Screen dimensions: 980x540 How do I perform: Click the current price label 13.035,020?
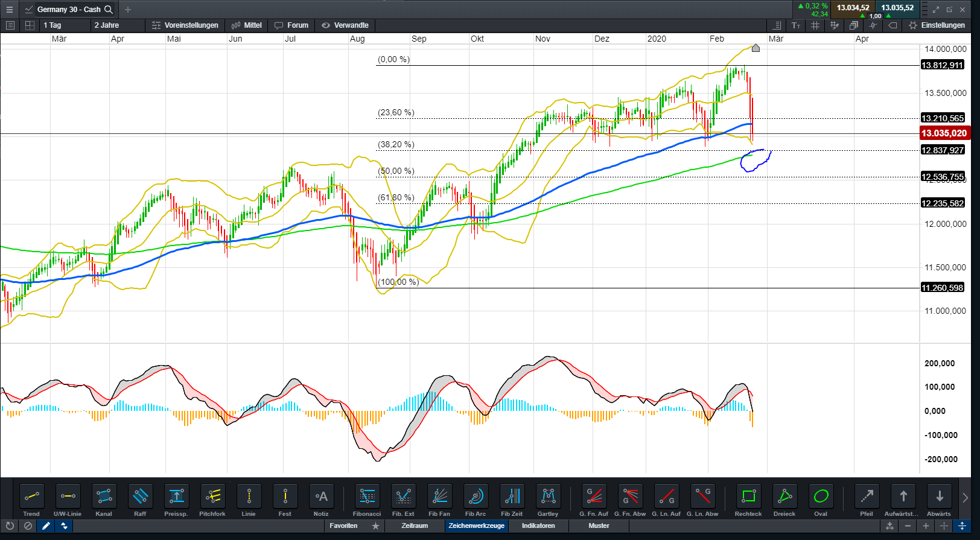(x=944, y=133)
